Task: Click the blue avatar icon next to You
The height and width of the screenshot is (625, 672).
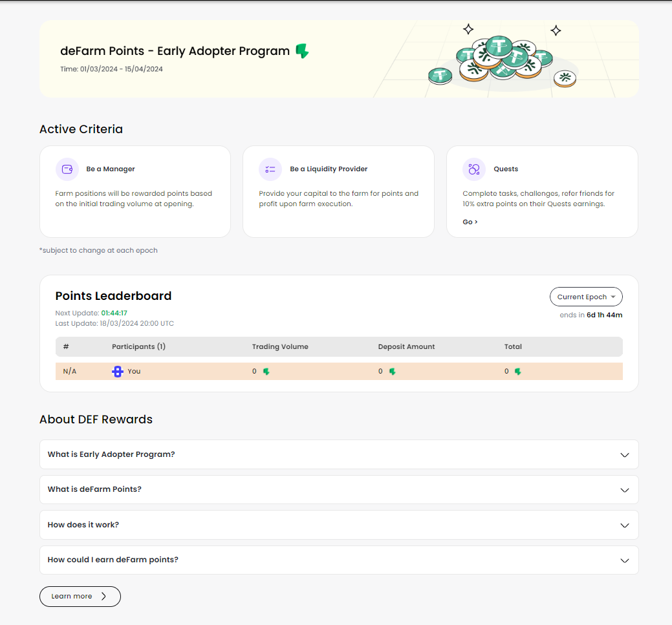Action: click(x=118, y=372)
